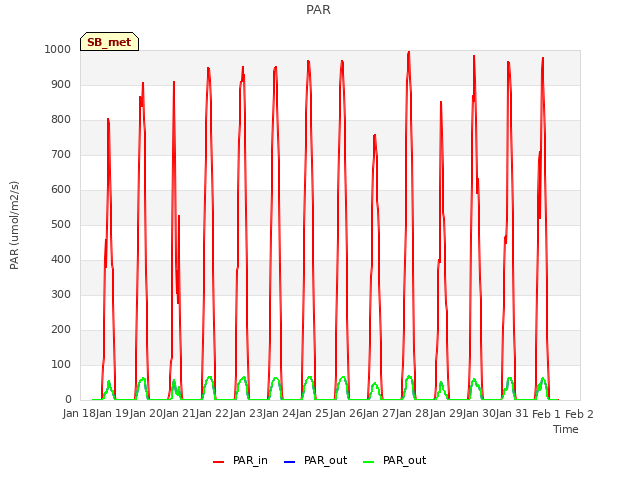Click the 300 y-axis tick label
This screenshot has width=640, height=480.
61,294
